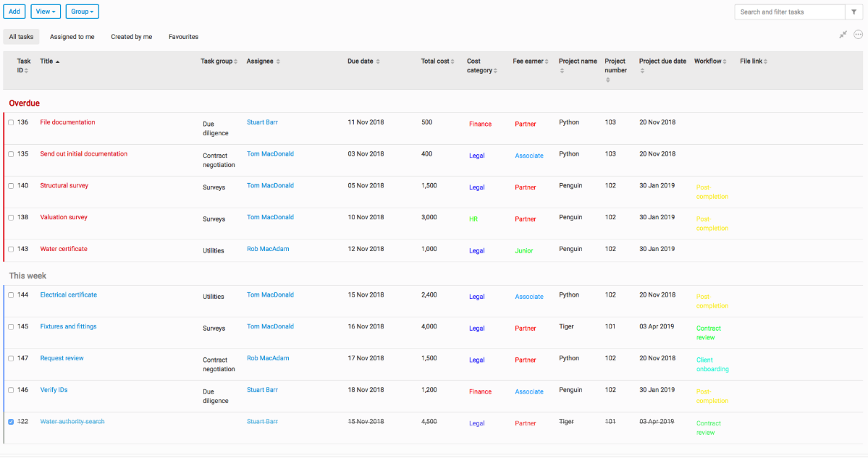This screenshot has width=868, height=458.
Task: Uncheck the completed task 122 checkbox
Action: (11, 422)
